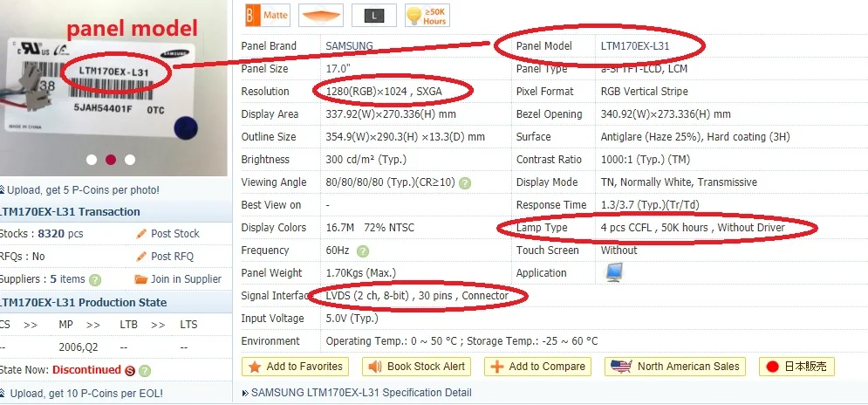Click Touch Screen value Without

619,251
